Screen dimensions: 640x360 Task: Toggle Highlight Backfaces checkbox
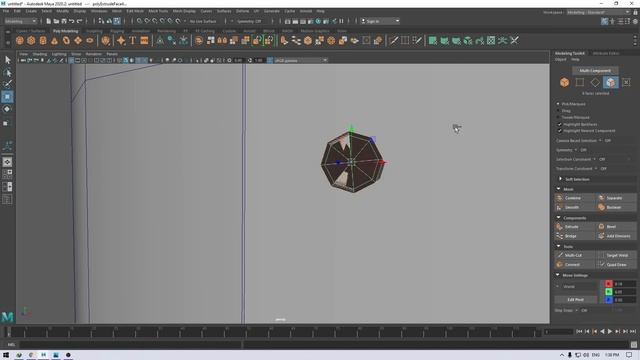[x=560, y=124]
